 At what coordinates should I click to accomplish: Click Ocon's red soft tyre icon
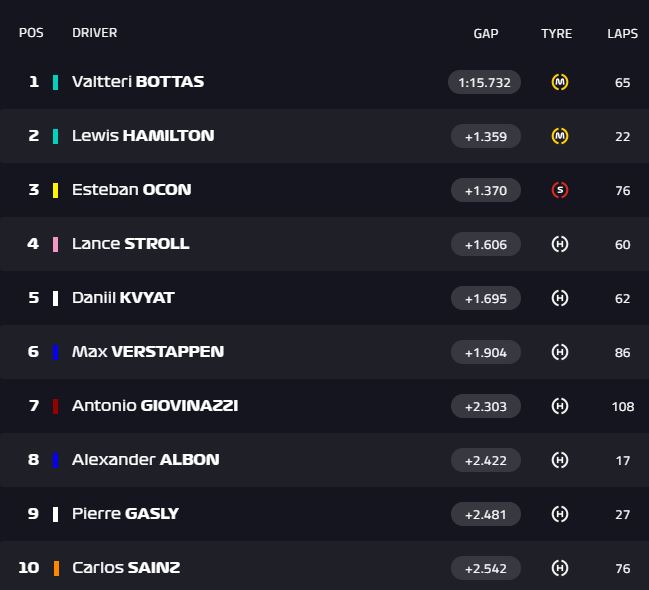coord(560,190)
